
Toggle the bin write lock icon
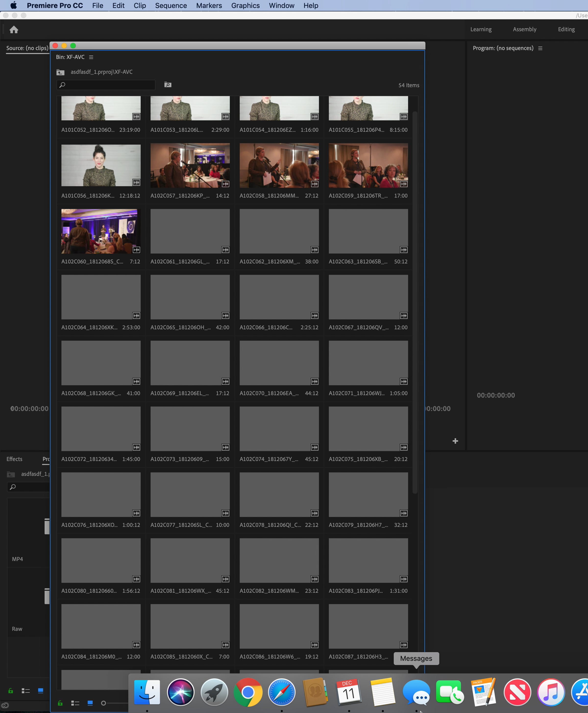coord(60,703)
